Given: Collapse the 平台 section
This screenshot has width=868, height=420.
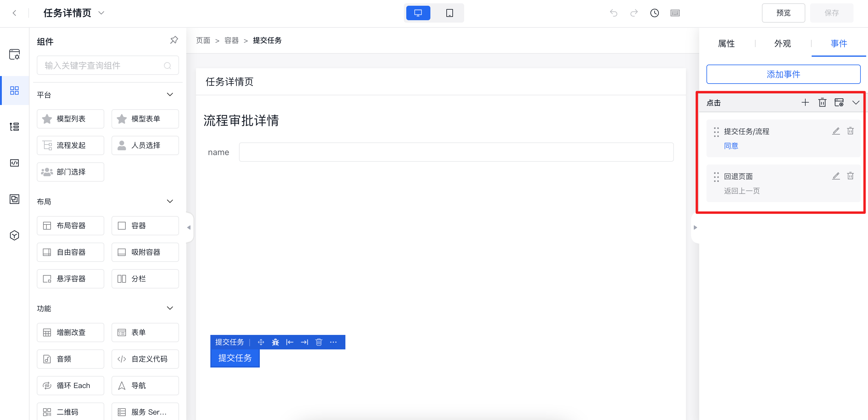Looking at the screenshot, I should point(170,94).
